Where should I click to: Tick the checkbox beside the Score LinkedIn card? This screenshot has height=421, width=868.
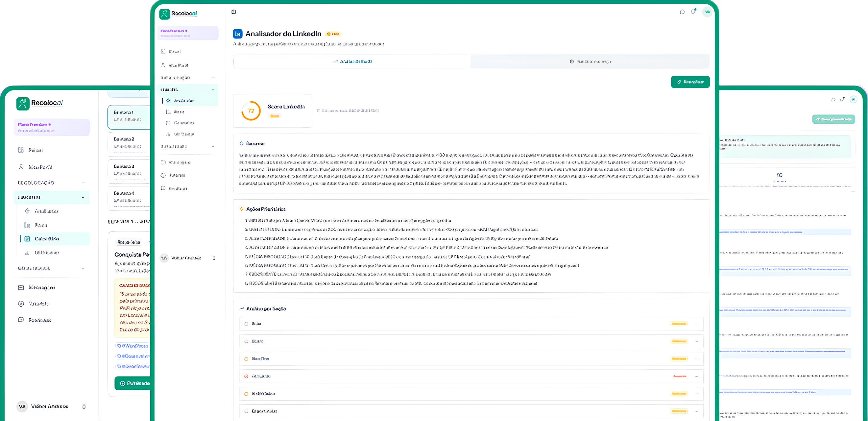[x=319, y=111]
